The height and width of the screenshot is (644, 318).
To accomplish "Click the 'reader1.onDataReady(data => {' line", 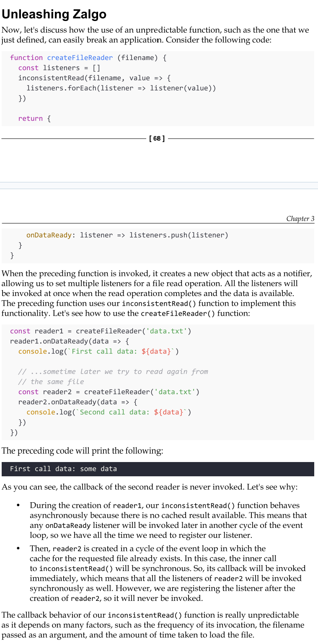I will click(x=70, y=341).
